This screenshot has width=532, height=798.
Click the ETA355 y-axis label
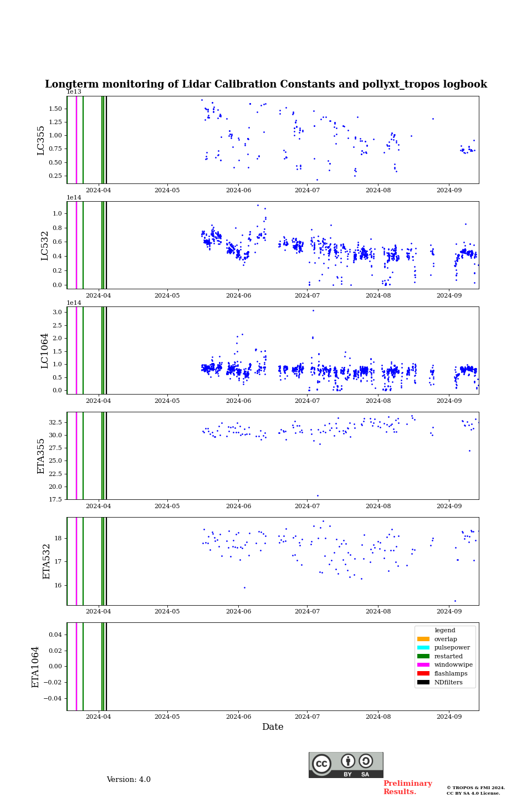41,456
